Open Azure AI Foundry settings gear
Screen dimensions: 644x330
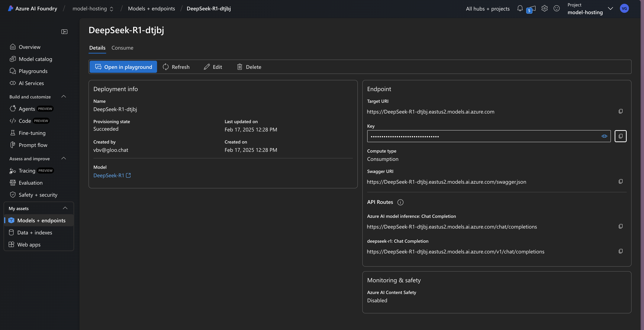pos(544,8)
